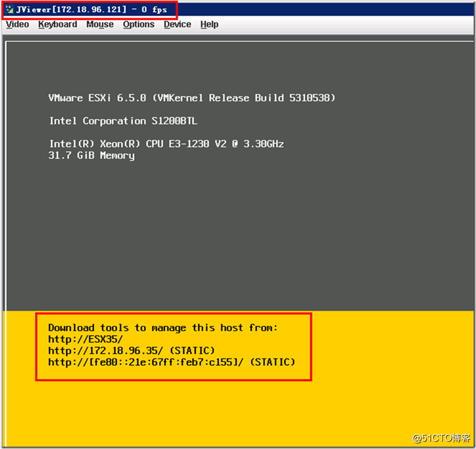Click the VMware ESXi 6.5.0 version line
This screenshot has width=476, height=449.
tap(192, 98)
